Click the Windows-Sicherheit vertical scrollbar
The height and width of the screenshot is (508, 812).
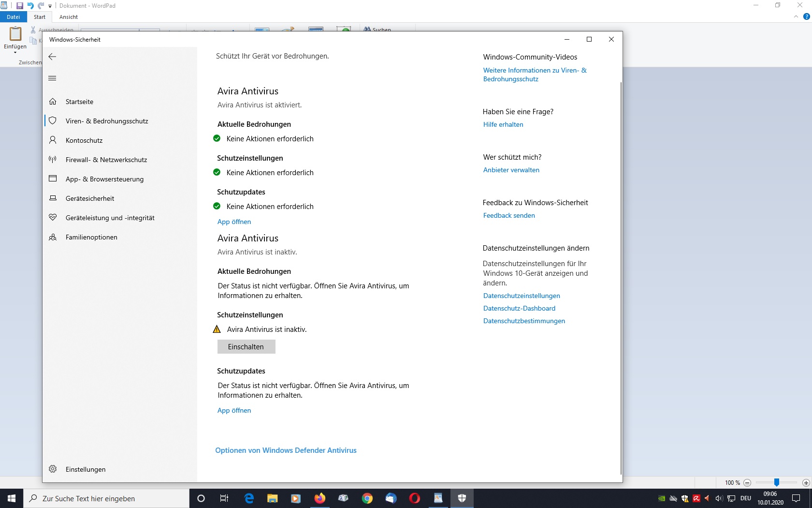621,278
